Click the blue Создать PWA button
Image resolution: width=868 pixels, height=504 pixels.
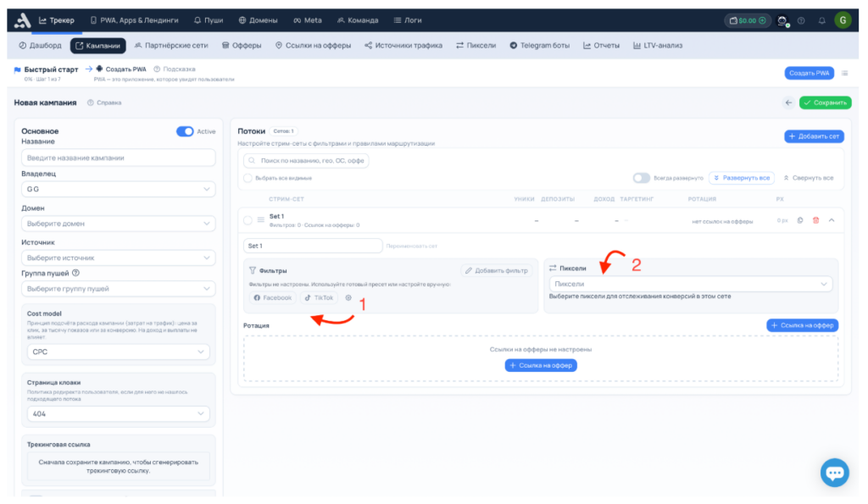pyautogui.click(x=809, y=73)
